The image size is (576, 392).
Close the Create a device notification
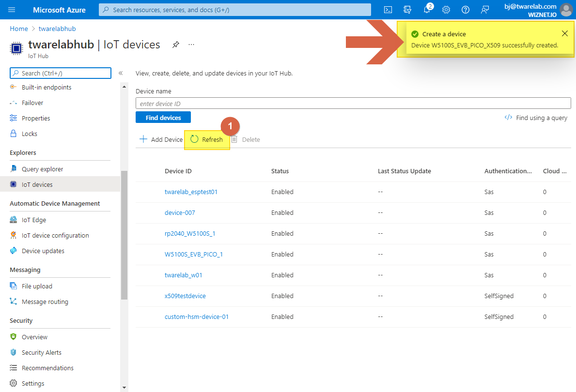coord(564,34)
